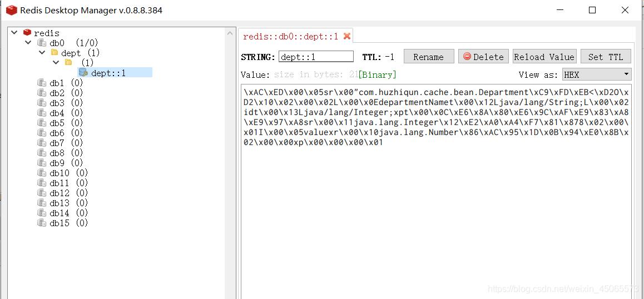Click the TTL: -1 label

pos(378,57)
